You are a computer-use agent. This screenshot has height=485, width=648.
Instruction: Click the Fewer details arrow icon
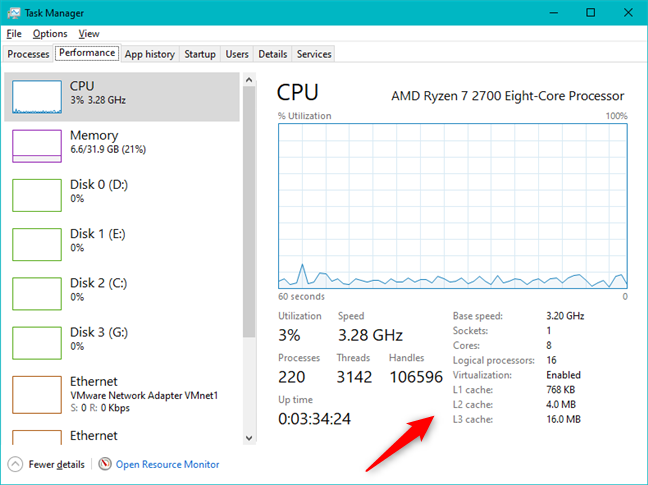(15, 464)
